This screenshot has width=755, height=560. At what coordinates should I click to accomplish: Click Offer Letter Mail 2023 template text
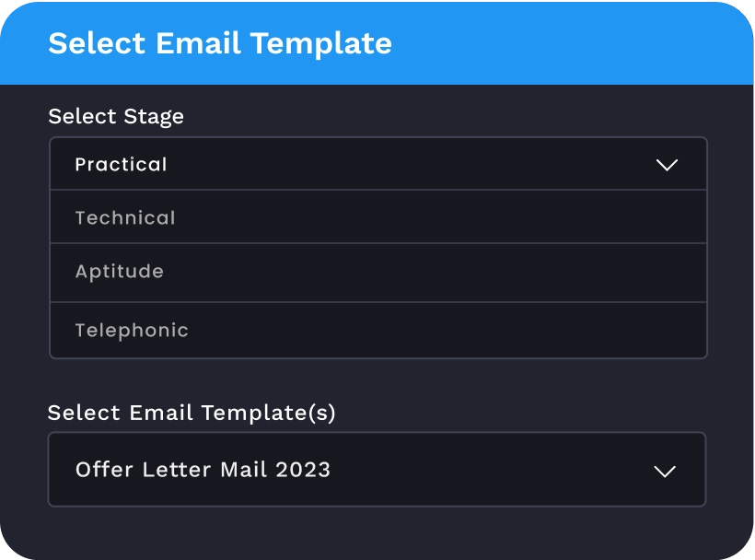pyautogui.click(x=203, y=470)
